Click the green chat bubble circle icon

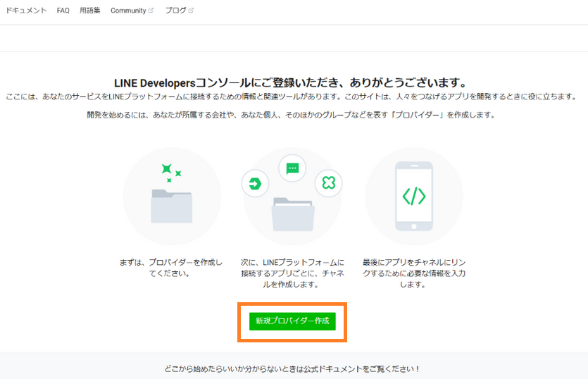(x=292, y=168)
